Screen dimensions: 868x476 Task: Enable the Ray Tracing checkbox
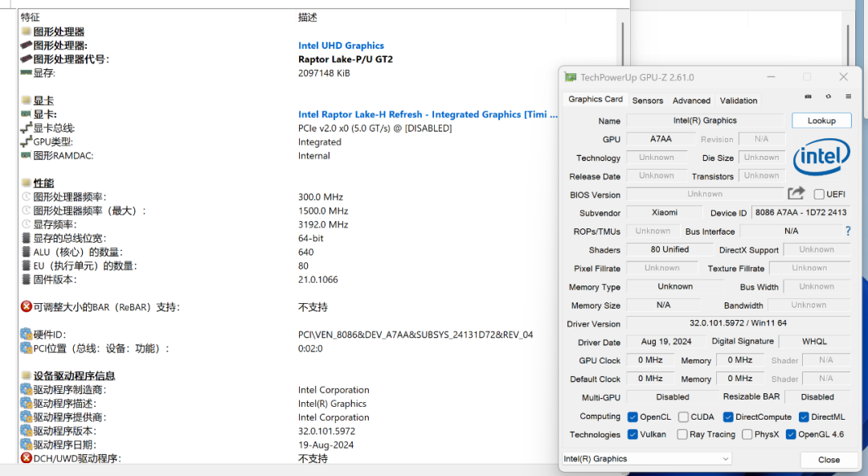point(682,434)
